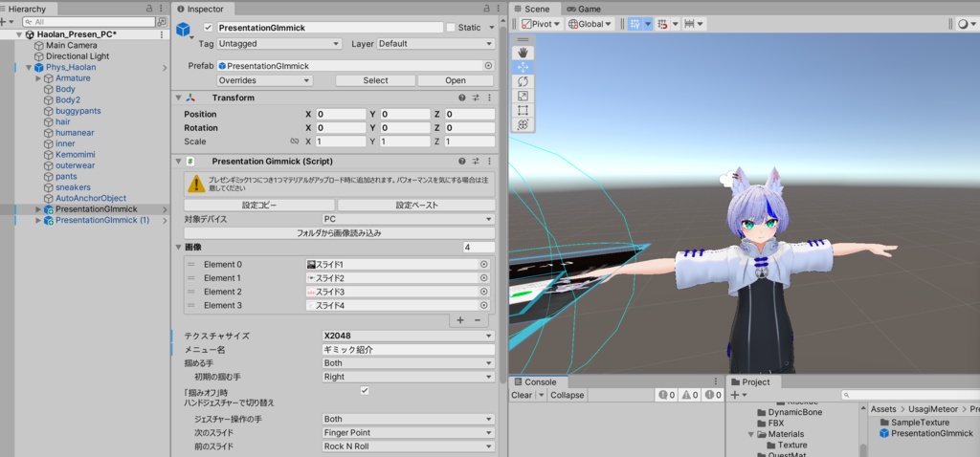Open the Layer Default dropdown
The image size is (980, 457).
(x=435, y=44)
